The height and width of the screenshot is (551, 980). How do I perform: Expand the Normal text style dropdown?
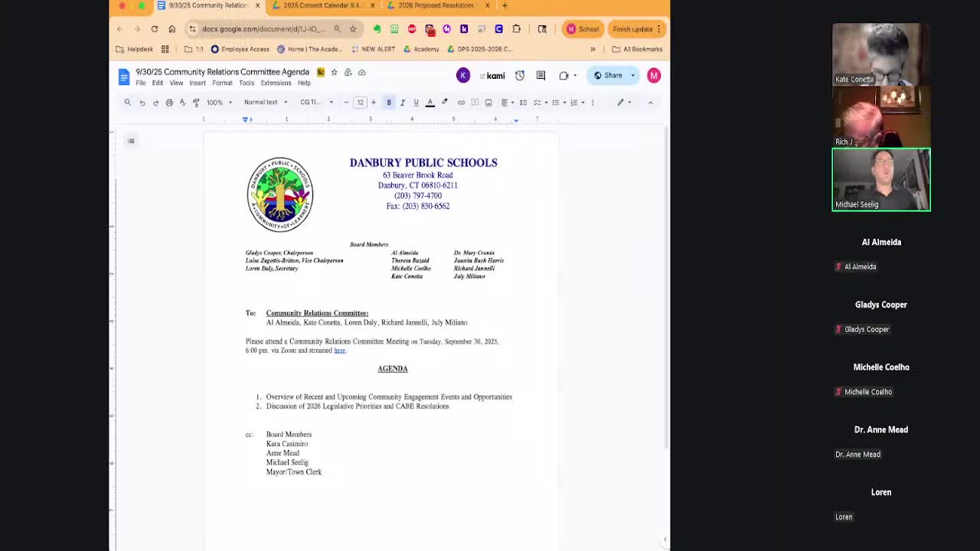(x=265, y=103)
